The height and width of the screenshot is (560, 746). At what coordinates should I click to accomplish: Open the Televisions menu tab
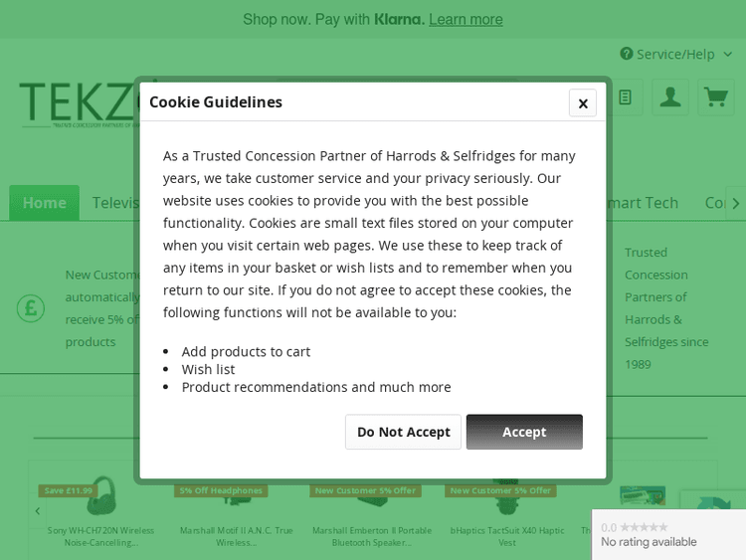[x=114, y=203]
